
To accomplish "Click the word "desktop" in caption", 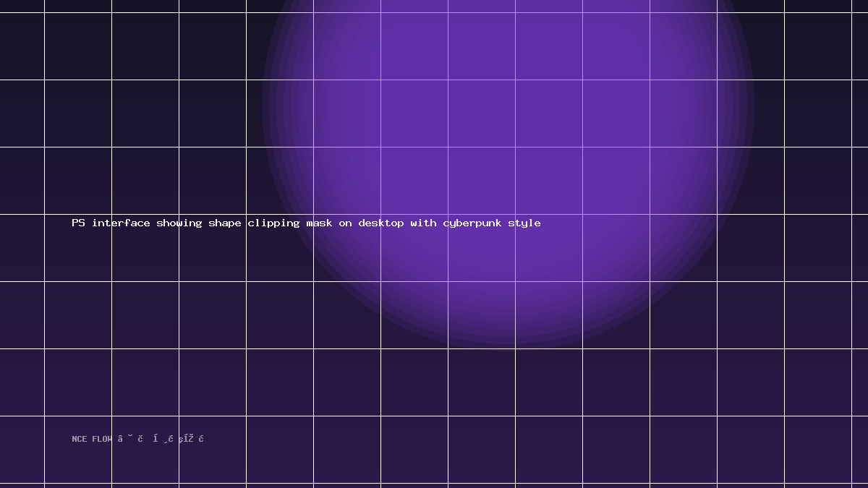I will 381,223.
